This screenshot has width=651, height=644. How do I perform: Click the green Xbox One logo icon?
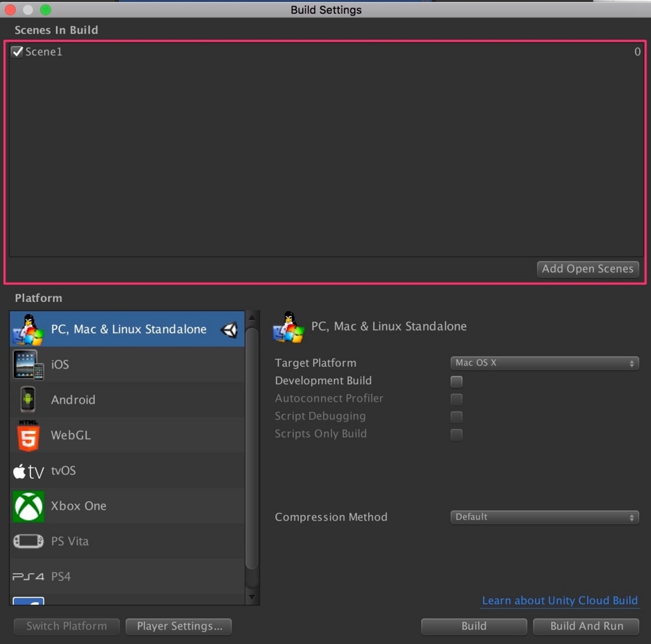pos(28,506)
